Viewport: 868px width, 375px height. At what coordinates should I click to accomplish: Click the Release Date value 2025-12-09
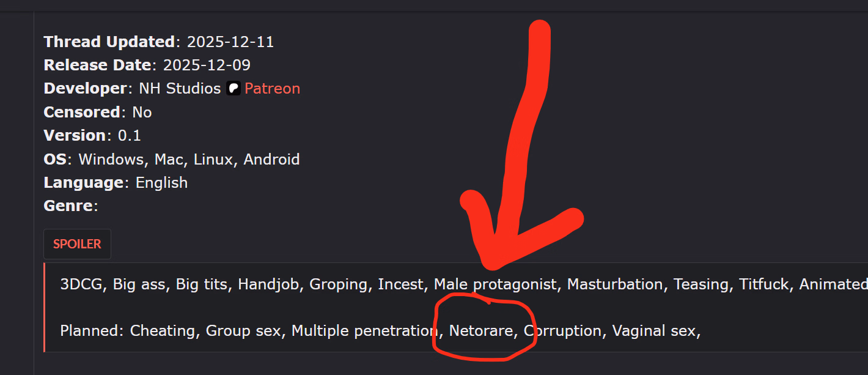207,65
